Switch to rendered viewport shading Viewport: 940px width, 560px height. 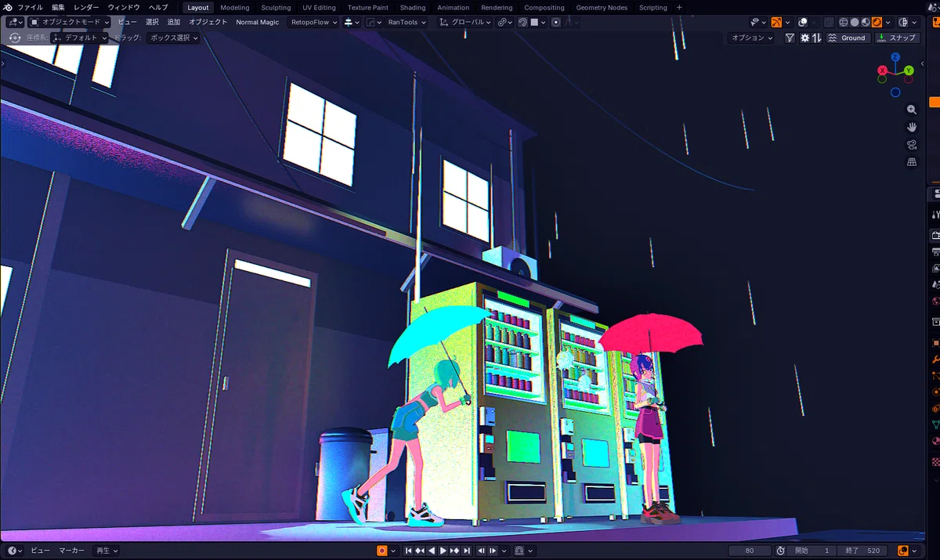877,22
